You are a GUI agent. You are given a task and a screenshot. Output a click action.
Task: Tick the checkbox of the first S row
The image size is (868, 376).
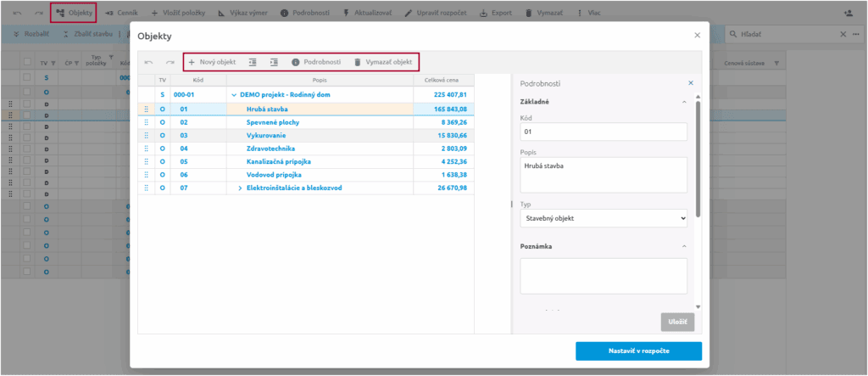27,77
